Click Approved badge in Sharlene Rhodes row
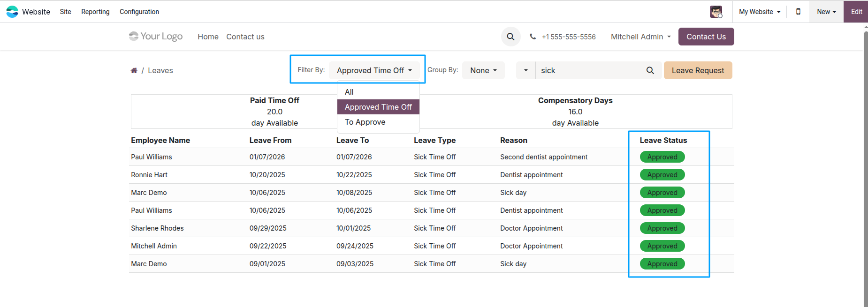The width and height of the screenshot is (868, 307). coord(662,228)
